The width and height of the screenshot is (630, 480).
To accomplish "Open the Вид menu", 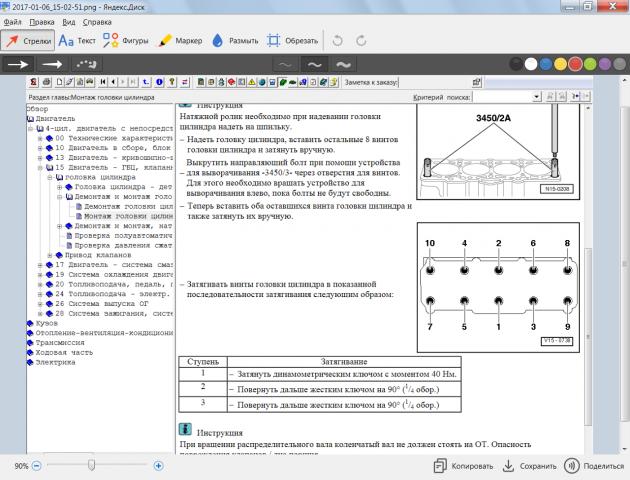I will [x=69, y=22].
